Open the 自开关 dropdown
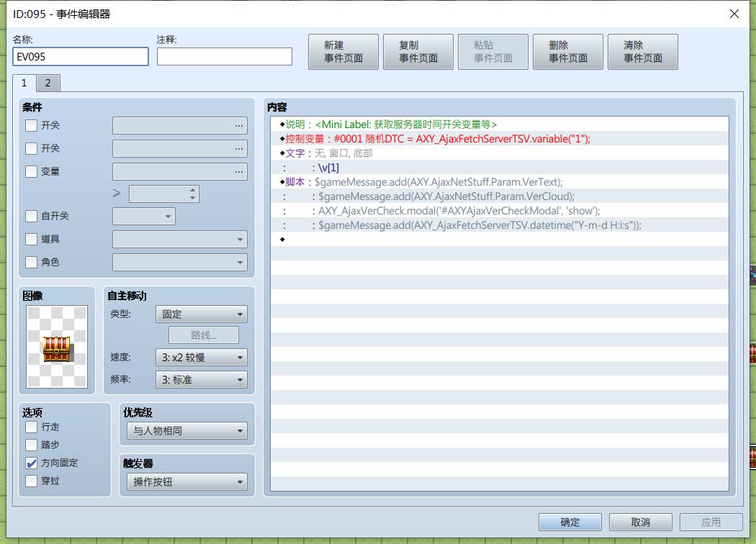The height and width of the screenshot is (544, 756). tap(144, 217)
